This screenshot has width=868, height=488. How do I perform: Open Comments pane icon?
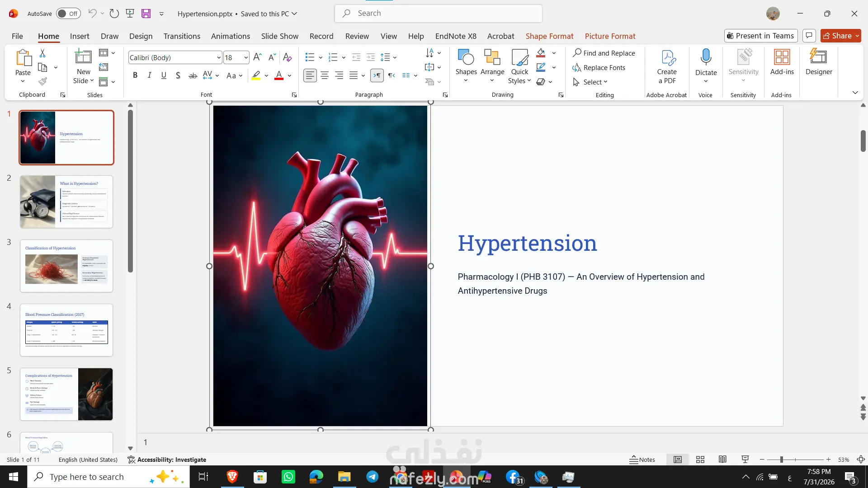pyautogui.click(x=809, y=36)
